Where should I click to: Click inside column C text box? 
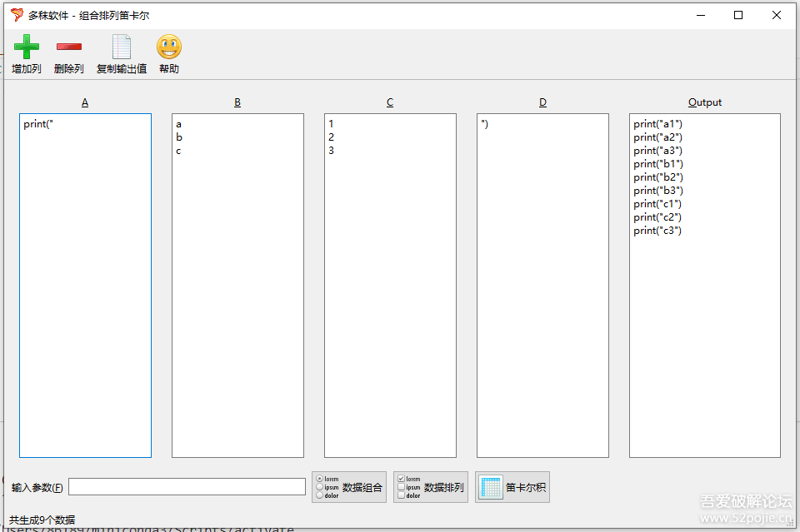pyautogui.click(x=390, y=286)
